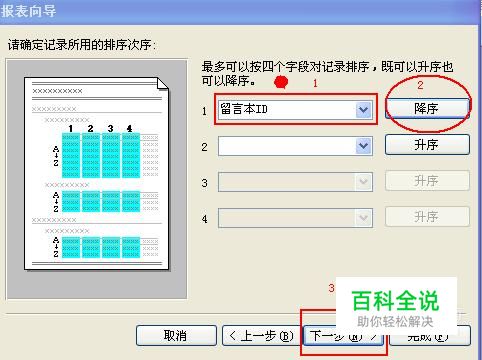Click the sort order preview page image
Viewport: 482px width, 360px height.
97,174
